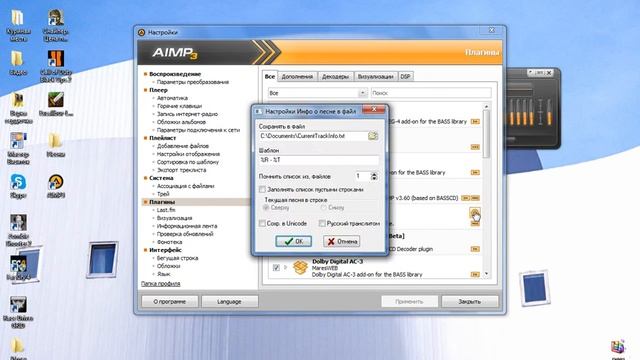Open the Skype desktop shortcut
The height and width of the screenshot is (360, 640).
[18, 185]
